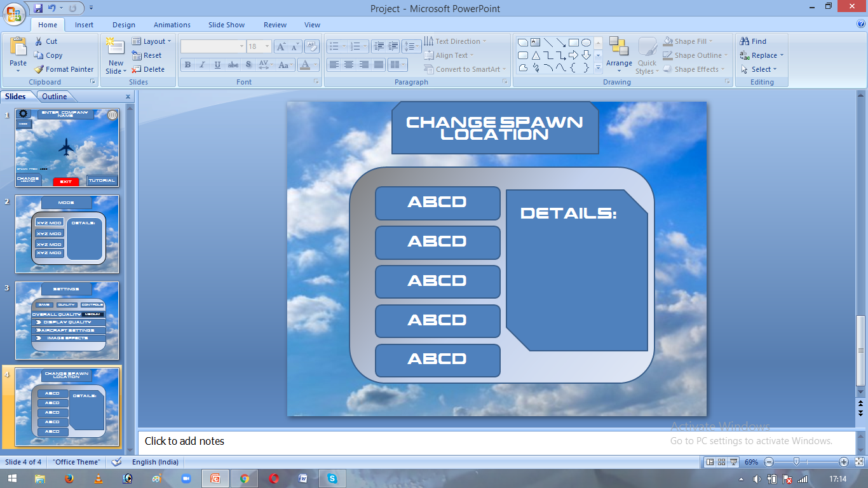Image resolution: width=868 pixels, height=488 pixels.
Task: Delete the current slide
Action: tap(148, 69)
